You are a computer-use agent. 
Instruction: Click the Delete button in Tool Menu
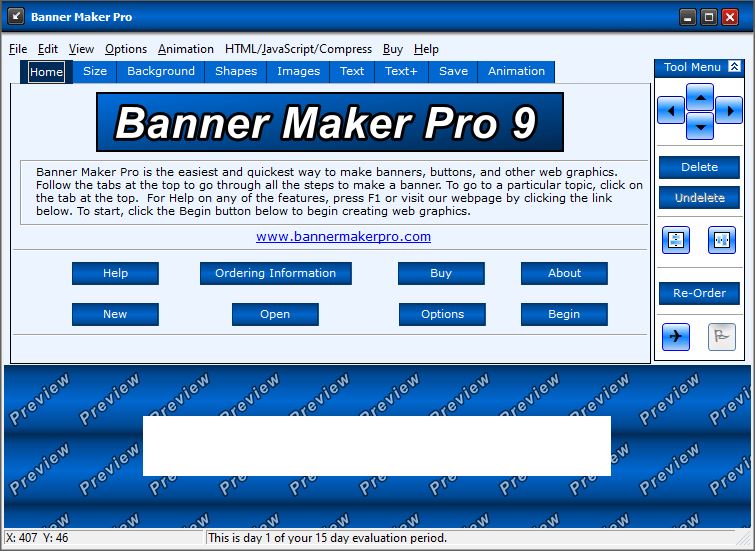click(699, 167)
